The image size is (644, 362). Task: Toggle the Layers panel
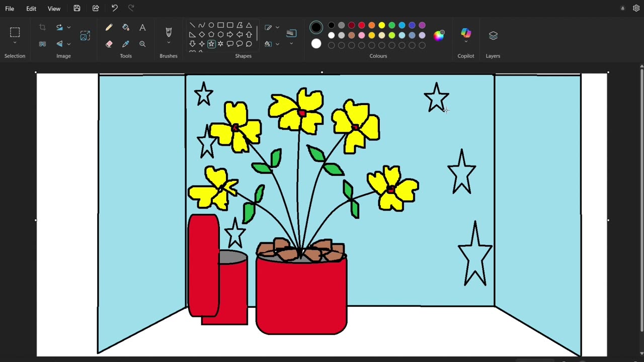coord(493,35)
